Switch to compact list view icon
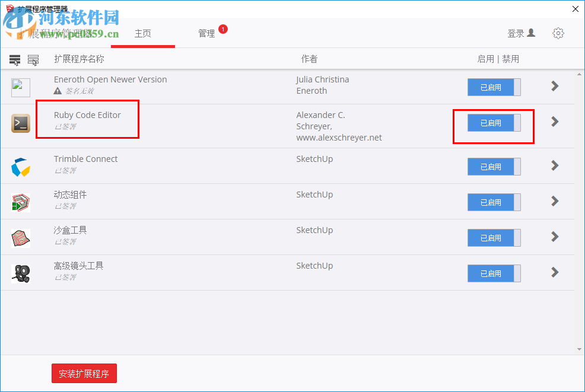Viewport: 585px width, 392px height. click(14, 59)
